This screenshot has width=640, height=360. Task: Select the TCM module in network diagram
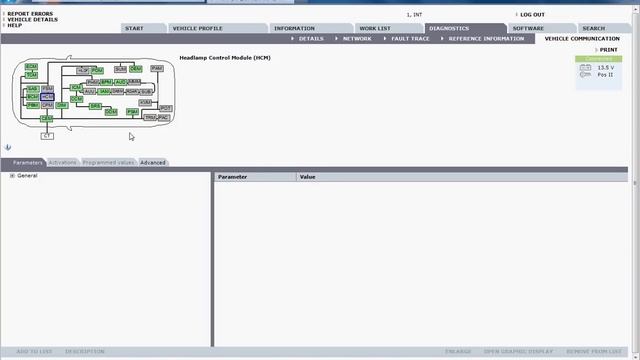click(x=31, y=75)
